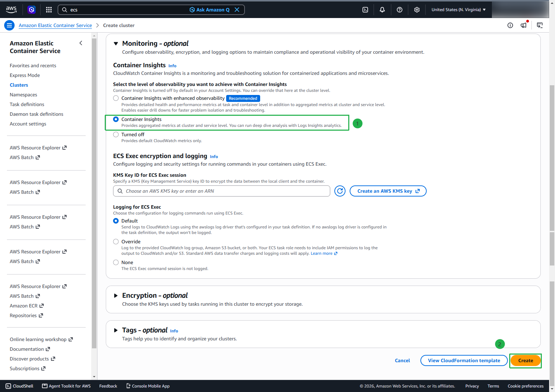This screenshot has width=555, height=392.
Task: Go to Task definitions in sidebar
Action: coord(27,104)
